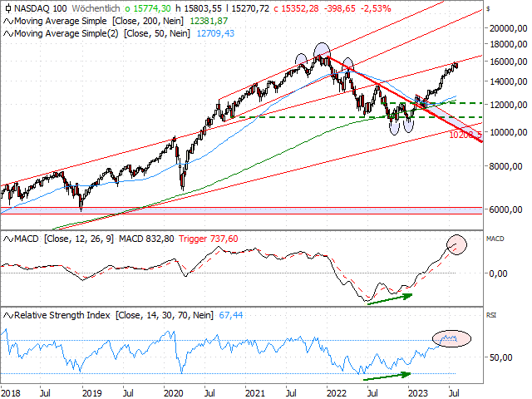Viewport: 532px width, 399px height.
Task: Click the 2021 date axis label
Action: pyautogui.click(x=255, y=393)
